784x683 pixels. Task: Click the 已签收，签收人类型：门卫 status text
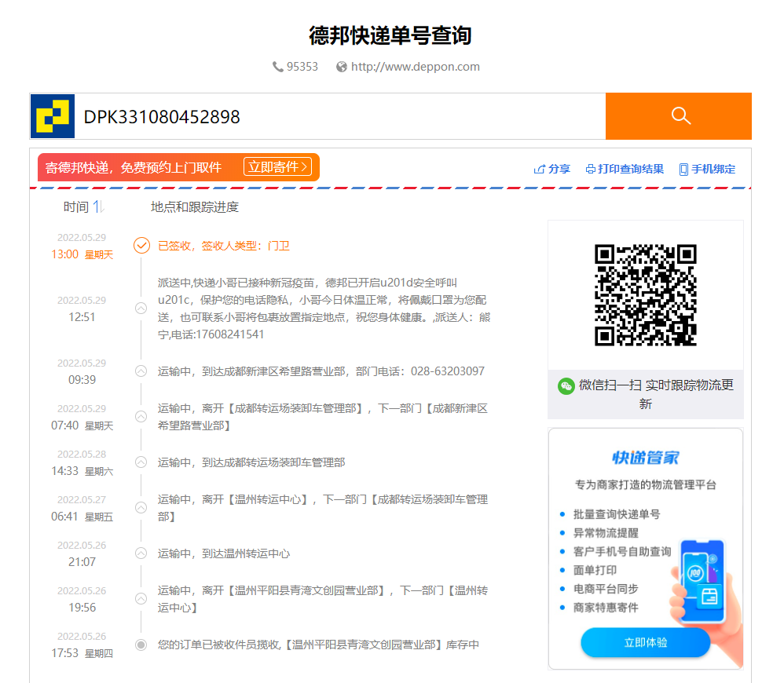(224, 246)
